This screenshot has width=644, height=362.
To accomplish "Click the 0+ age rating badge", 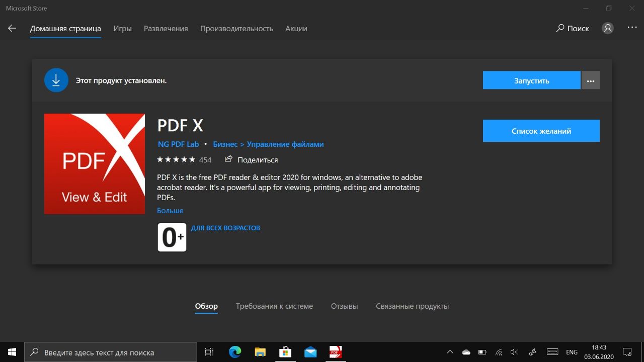I will 172,237.
